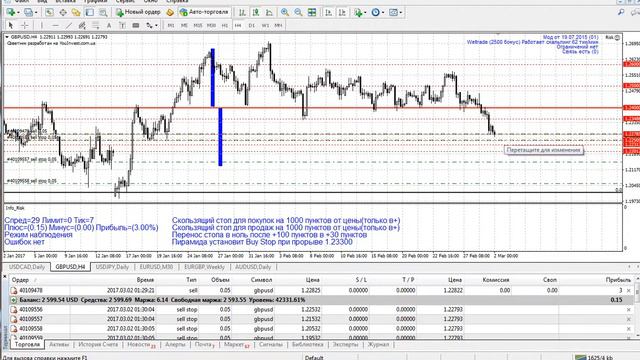Sort by the Ордер column header
Viewport: 640px width, 360px height.
[x=20, y=280]
